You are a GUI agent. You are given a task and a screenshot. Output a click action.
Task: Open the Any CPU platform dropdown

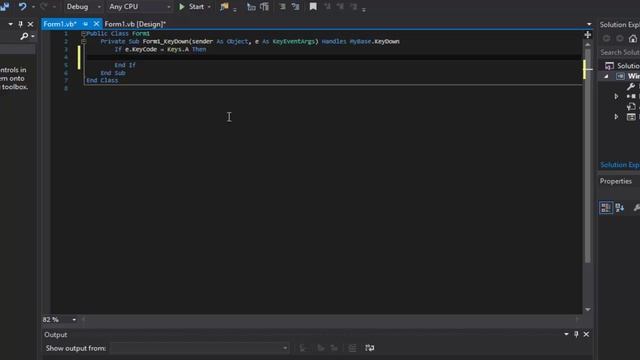click(139, 7)
